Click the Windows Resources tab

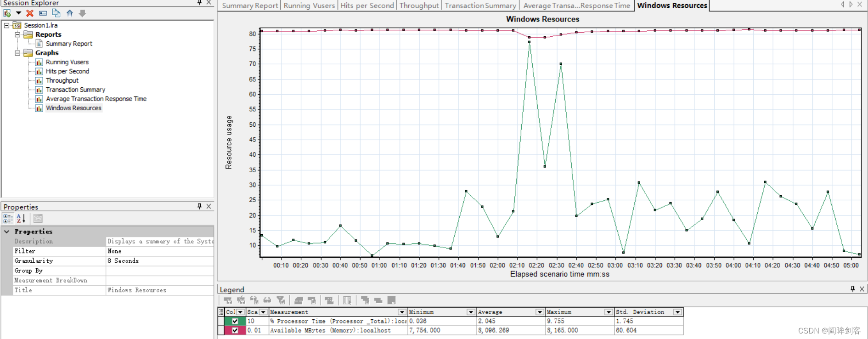click(672, 6)
